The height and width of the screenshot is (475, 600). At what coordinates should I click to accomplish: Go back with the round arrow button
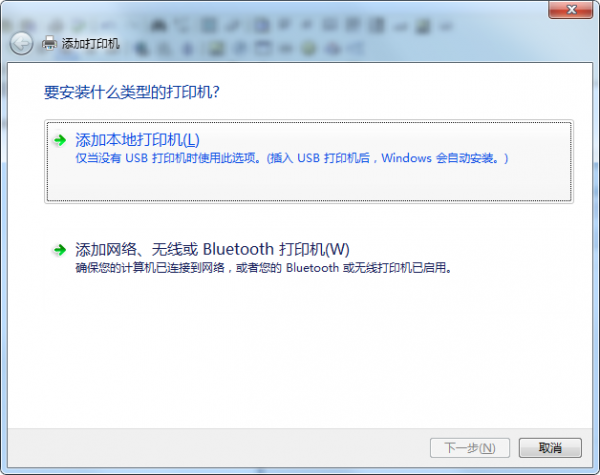pyautogui.click(x=21, y=43)
